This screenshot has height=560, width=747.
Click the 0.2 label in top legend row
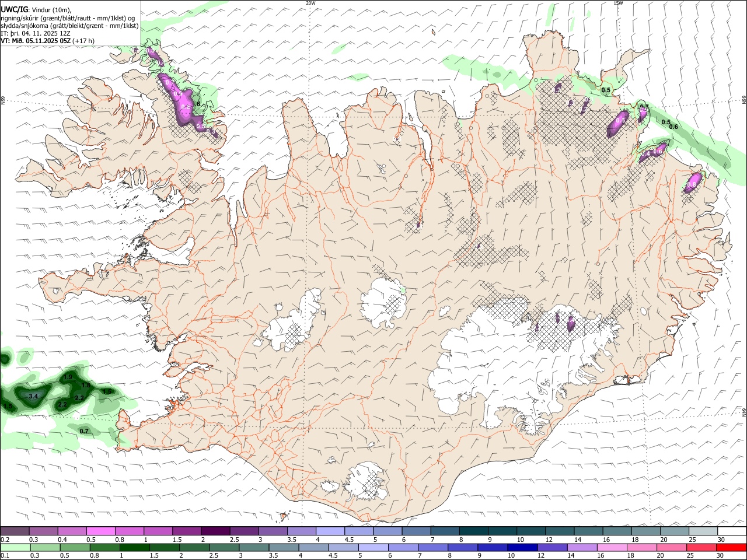click(5, 540)
